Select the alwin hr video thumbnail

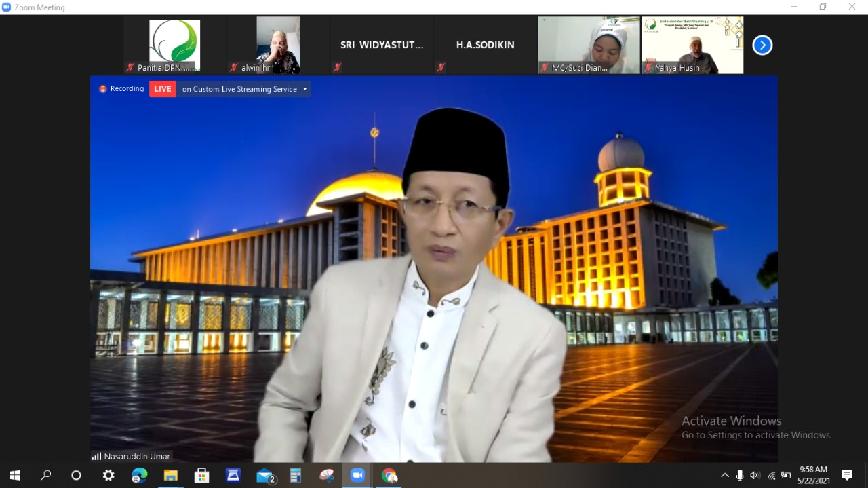point(278,45)
